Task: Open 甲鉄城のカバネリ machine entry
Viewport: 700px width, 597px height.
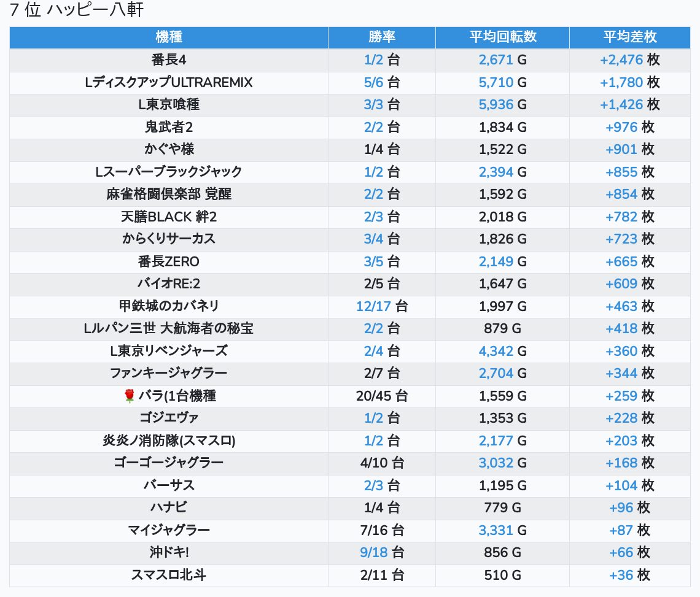Action: 169,306
